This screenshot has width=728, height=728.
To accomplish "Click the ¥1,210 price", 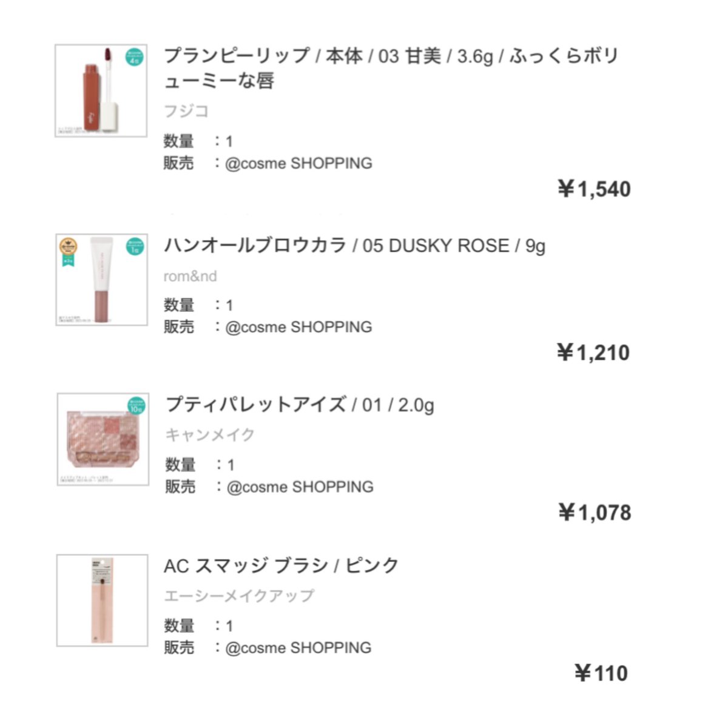I will click(593, 352).
